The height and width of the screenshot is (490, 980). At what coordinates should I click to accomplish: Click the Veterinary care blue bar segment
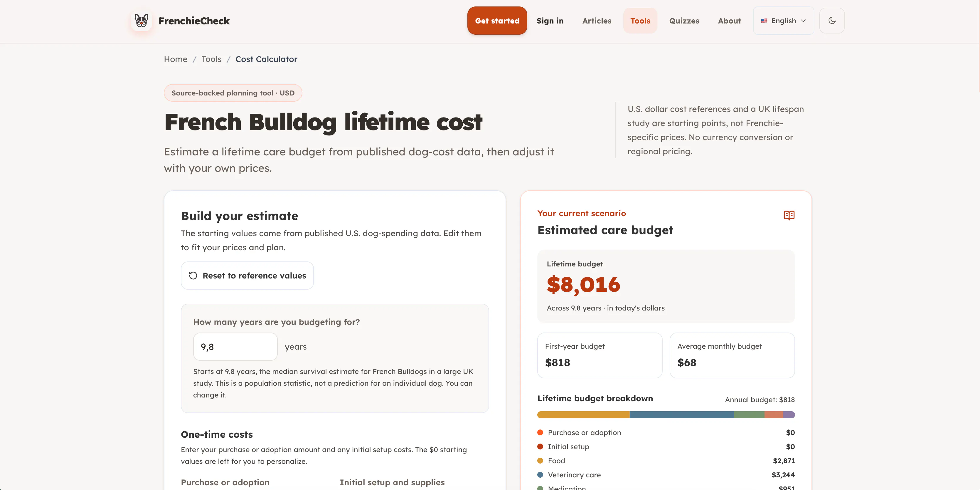pyautogui.click(x=681, y=415)
